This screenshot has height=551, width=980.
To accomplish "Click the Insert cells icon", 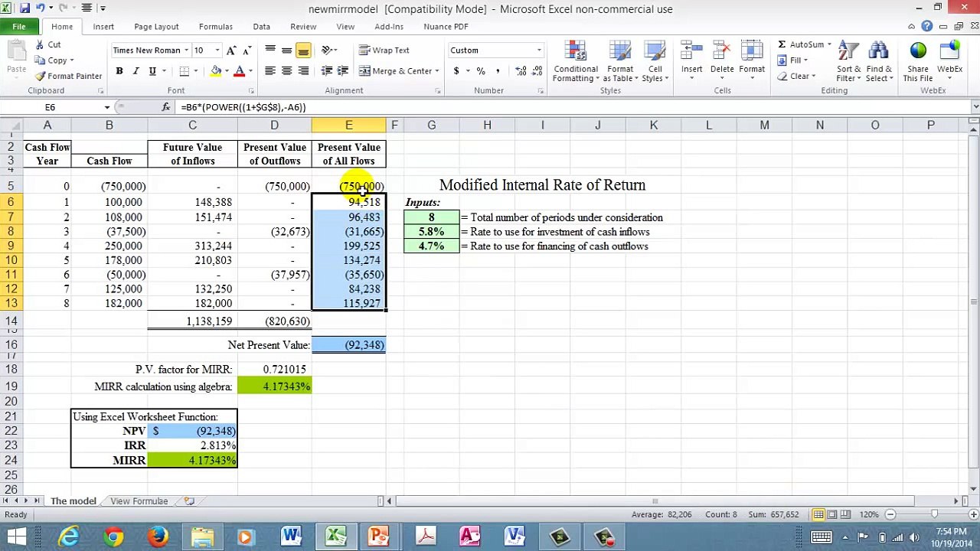I will click(692, 51).
